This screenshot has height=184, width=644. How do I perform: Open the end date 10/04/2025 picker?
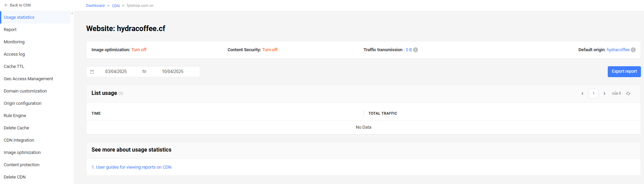point(173,72)
